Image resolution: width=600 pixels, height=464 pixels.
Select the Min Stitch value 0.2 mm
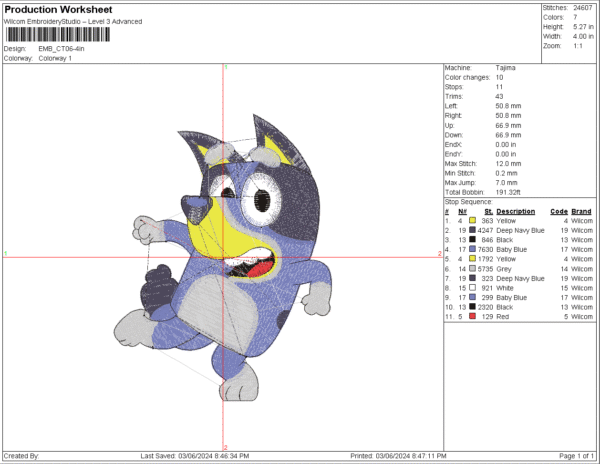point(506,173)
